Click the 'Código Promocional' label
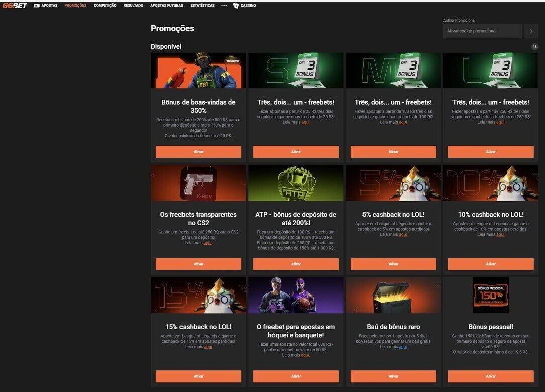 (459, 20)
